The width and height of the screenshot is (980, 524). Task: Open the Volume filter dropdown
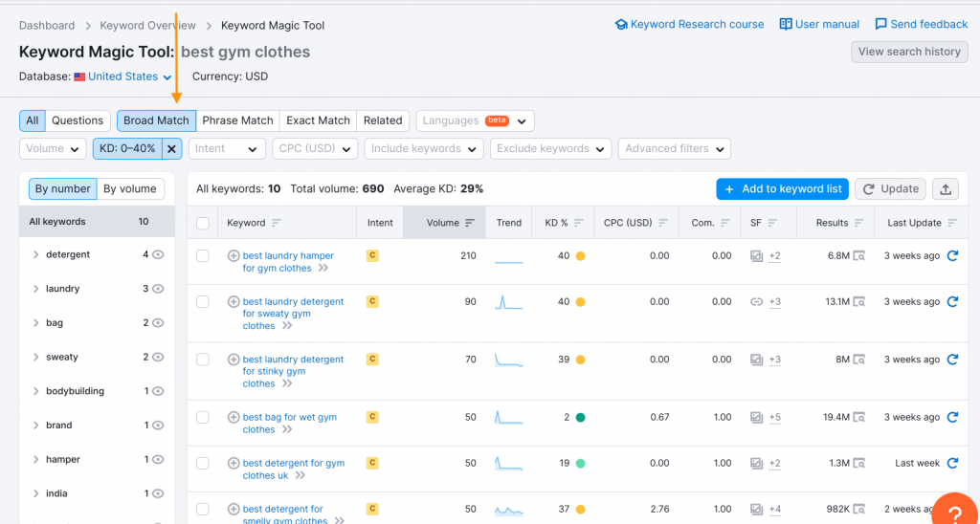pos(53,148)
